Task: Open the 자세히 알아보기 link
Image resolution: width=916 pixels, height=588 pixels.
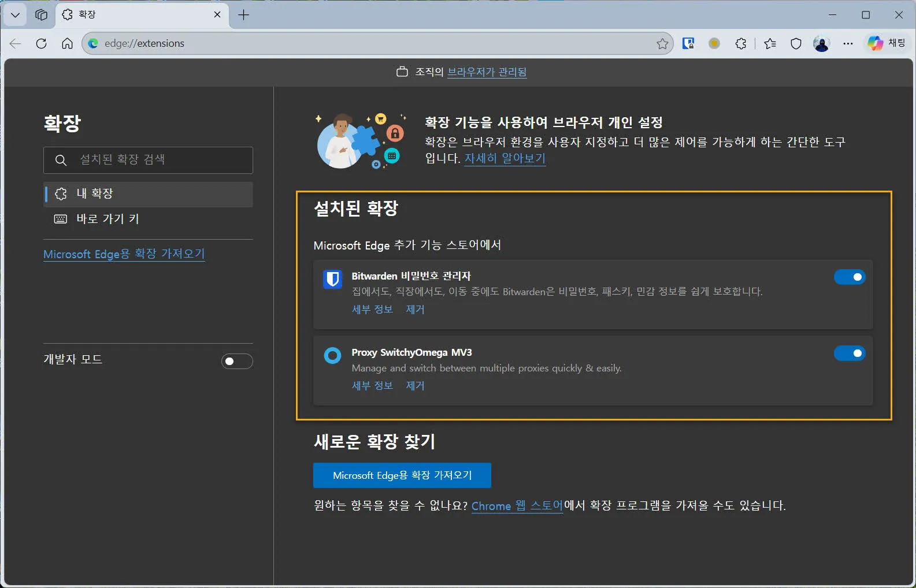Action: tap(505, 158)
